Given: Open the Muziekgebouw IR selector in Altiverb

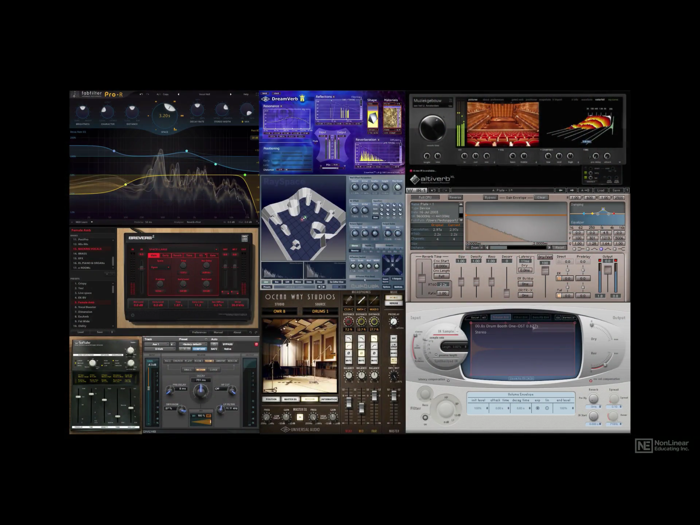Looking at the screenshot, I should (431, 102).
